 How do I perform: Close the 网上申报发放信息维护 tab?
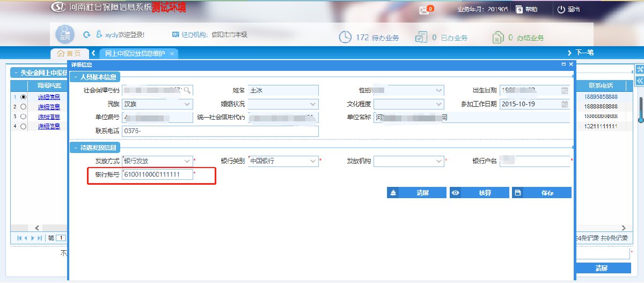tap(172, 54)
